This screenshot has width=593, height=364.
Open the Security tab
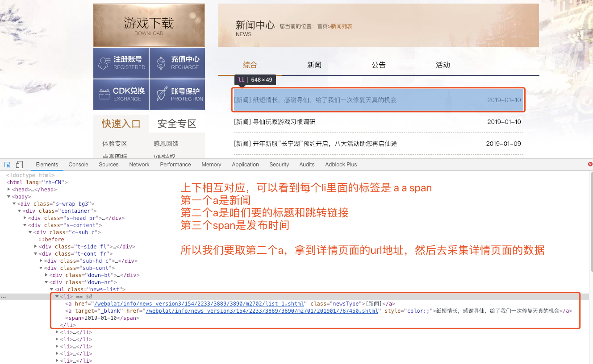pos(279,165)
